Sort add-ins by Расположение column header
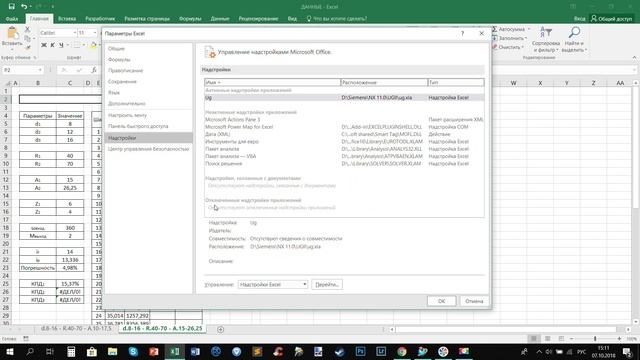The height and width of the screenshot is (360, 640). (384, 82)
